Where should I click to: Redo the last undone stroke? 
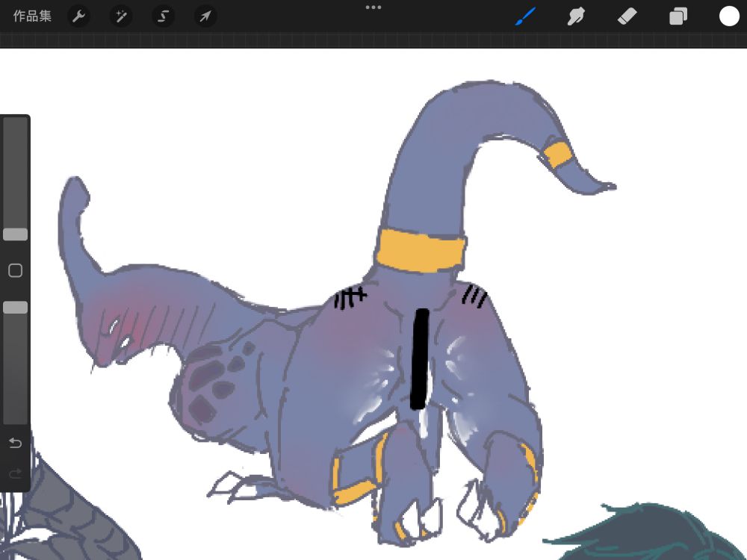coord(15,473)
